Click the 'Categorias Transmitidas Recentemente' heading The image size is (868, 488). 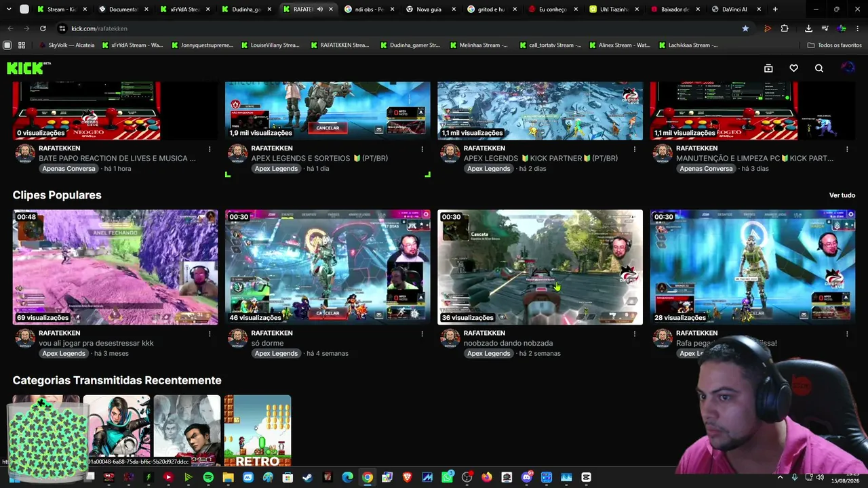[117, 381]
